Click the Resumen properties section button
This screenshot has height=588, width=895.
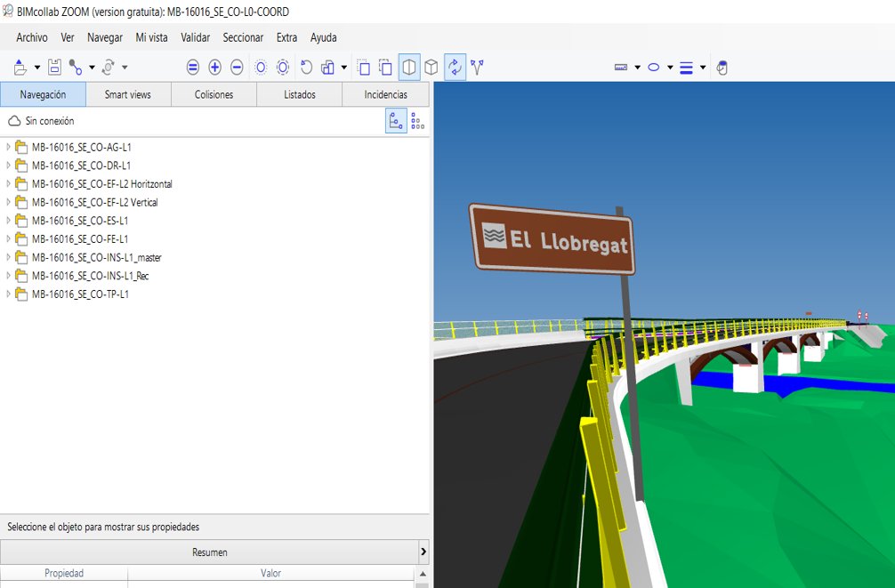209,552
